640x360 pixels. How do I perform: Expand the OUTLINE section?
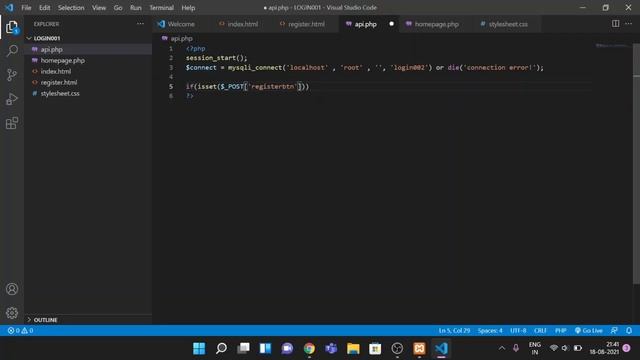(89, 320)
